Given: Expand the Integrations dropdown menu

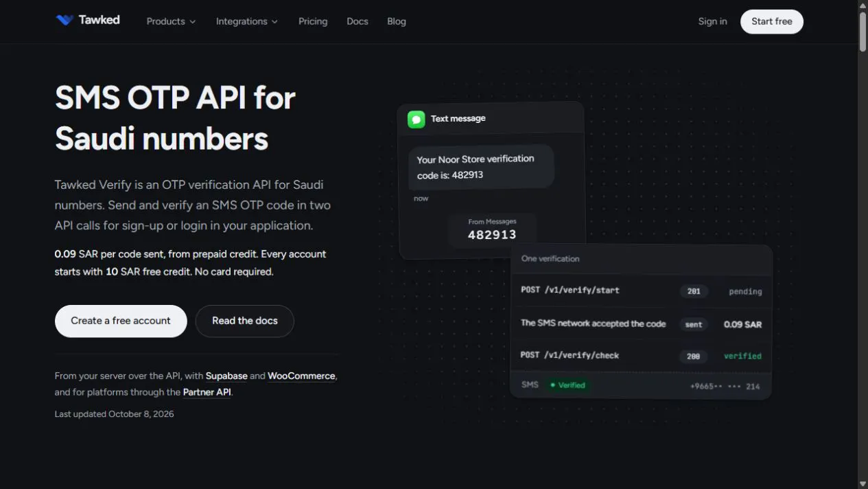Looking at the screenshot, I should [x=247, y=21].
